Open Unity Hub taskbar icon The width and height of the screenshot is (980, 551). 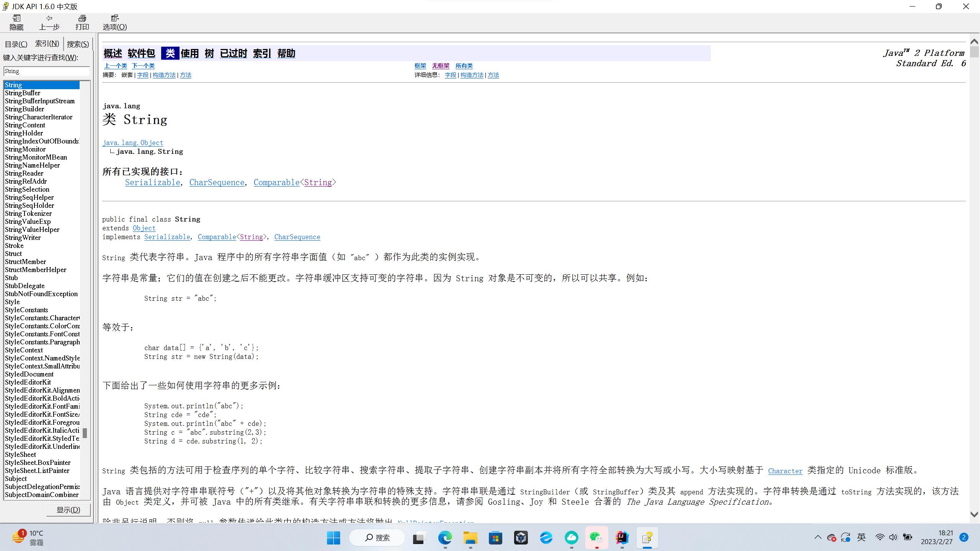click(x=521, y=538)
